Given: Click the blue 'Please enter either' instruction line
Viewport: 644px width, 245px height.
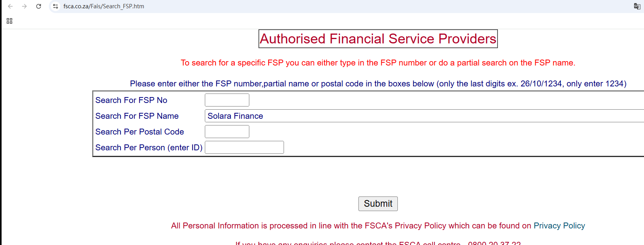Looking at the screenshot, I should (378, 84).
